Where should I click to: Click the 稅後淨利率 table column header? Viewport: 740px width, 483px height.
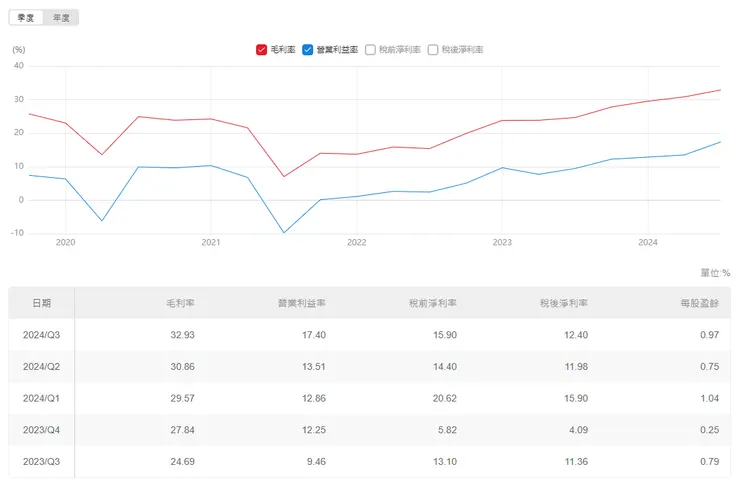coord(564,303)
